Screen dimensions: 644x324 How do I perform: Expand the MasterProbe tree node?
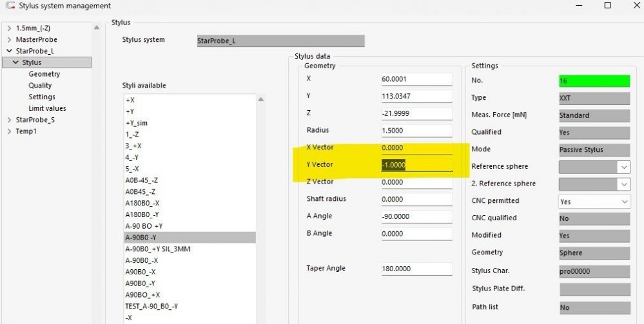tap(8, 40)
